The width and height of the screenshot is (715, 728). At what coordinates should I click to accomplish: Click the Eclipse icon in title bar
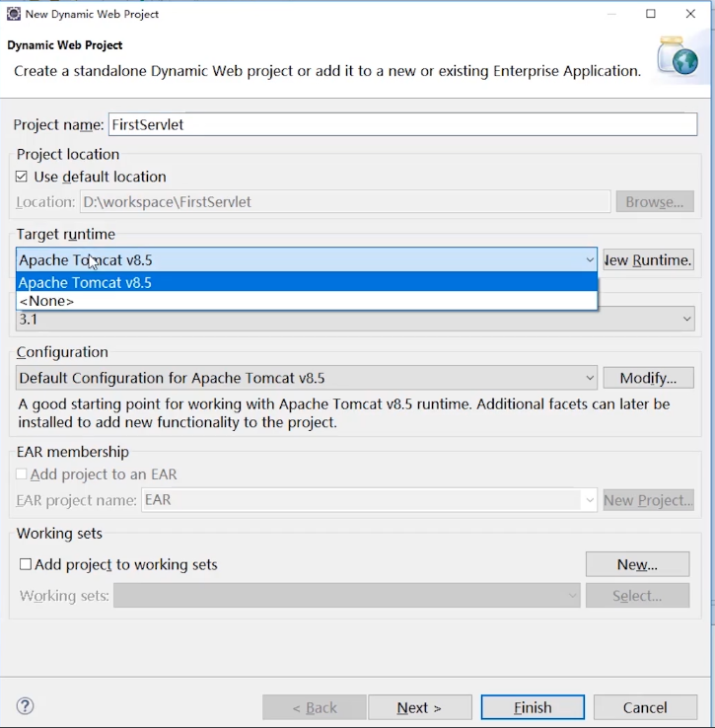(x=14, y=14)
